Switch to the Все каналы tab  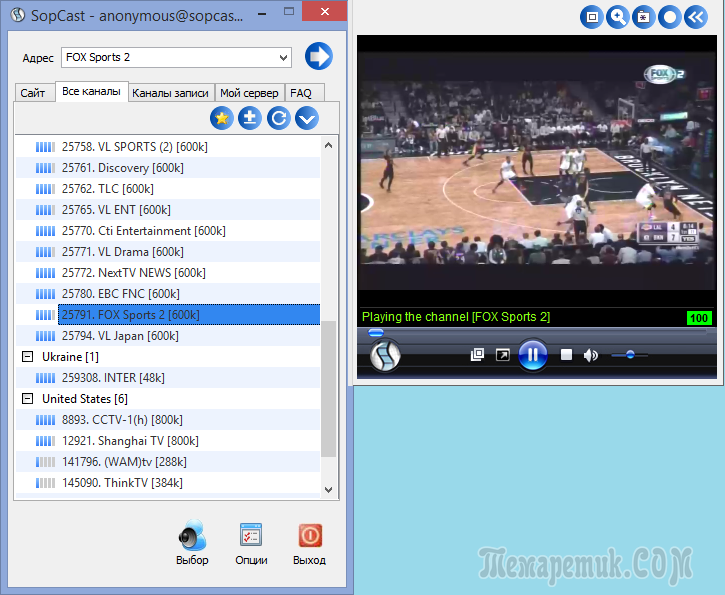click(x=92, y=92)
